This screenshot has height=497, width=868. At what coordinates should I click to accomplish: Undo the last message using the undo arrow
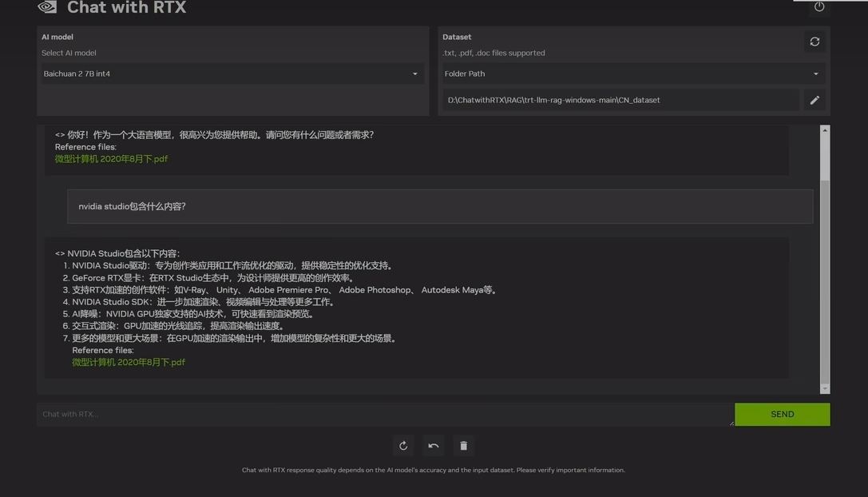click(433, 445)
